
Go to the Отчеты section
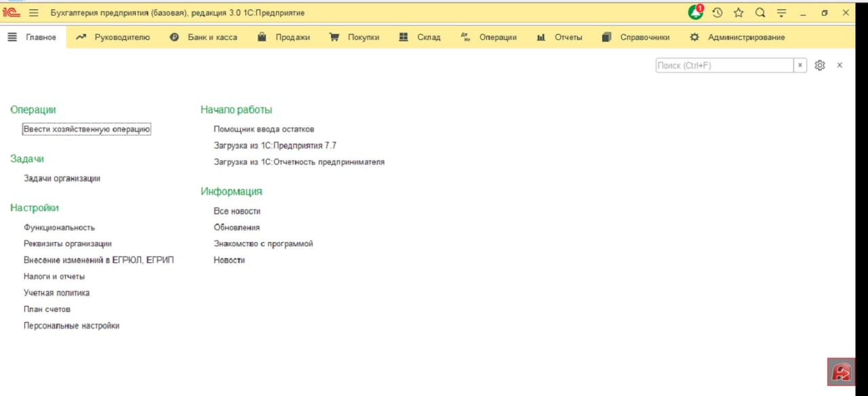568,37
